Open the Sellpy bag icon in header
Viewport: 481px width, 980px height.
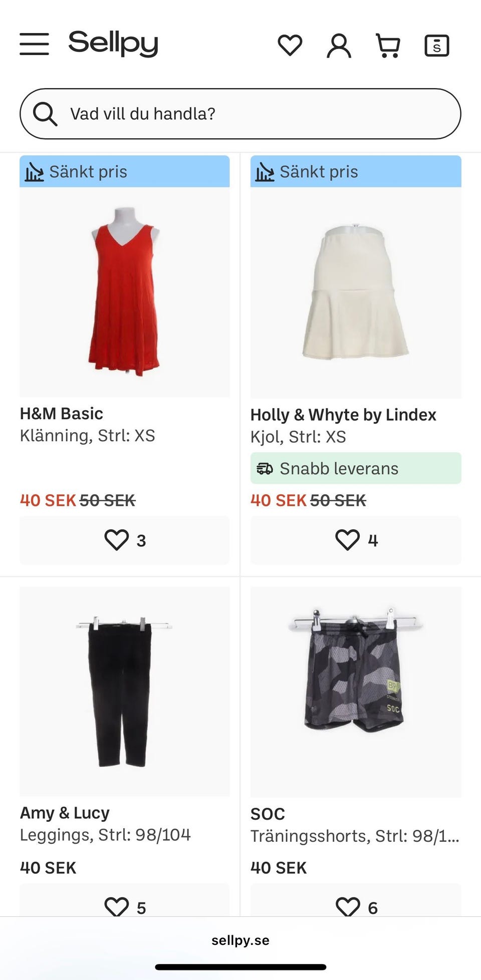point(436,46)
